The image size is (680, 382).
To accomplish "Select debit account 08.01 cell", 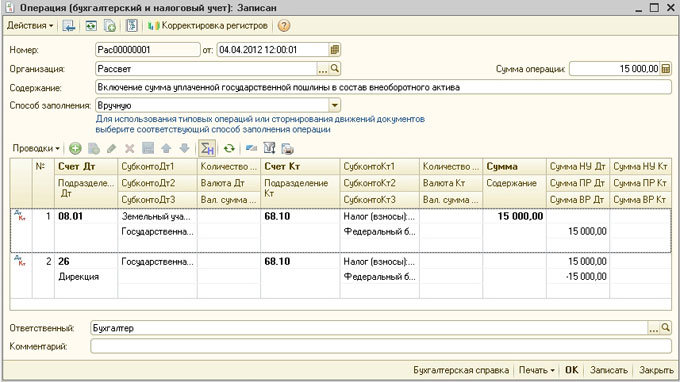I will 86,216.
